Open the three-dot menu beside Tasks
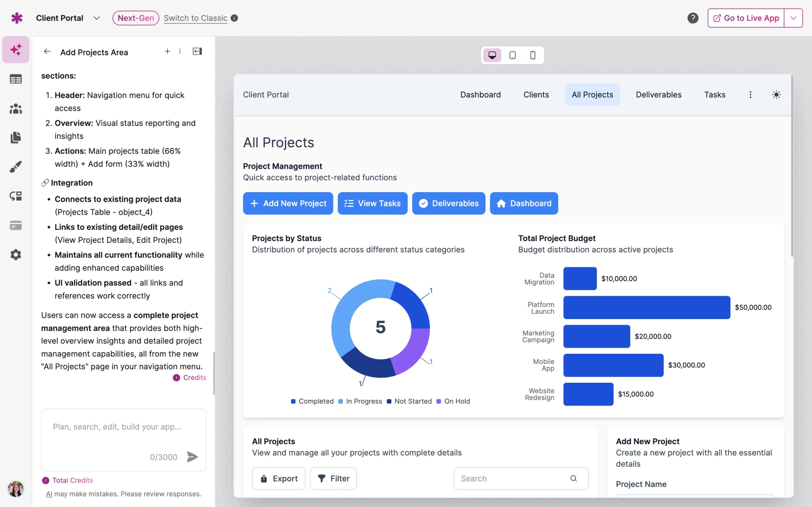This screenshot has height=507, width=812. 750,94
